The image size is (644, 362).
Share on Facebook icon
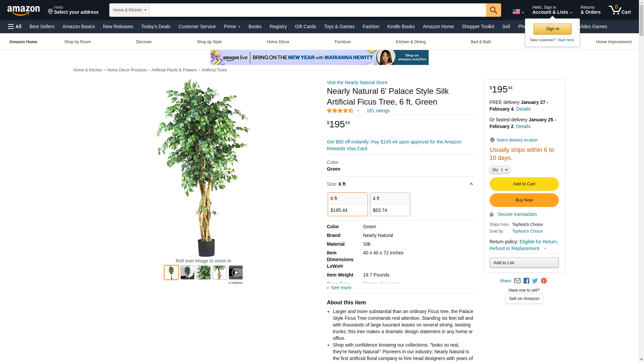click(x=526, y=281)
